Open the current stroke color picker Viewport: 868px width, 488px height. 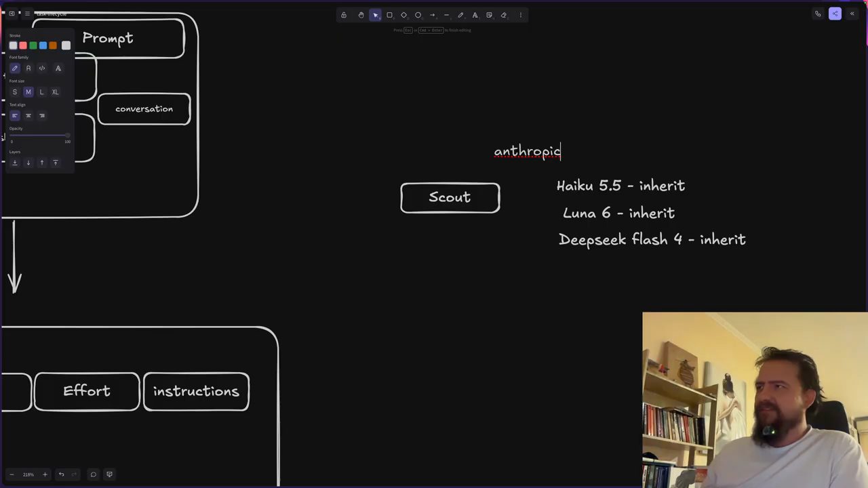click(66, 45)
